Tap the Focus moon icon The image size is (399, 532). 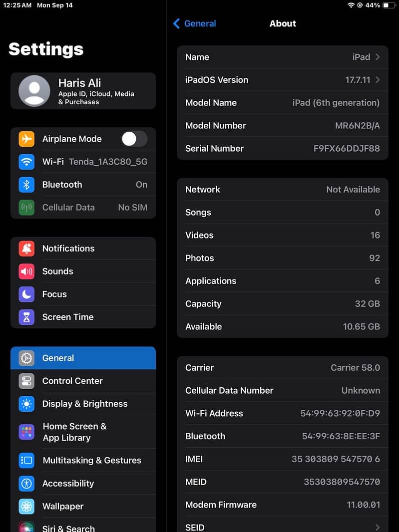point(26,294)
